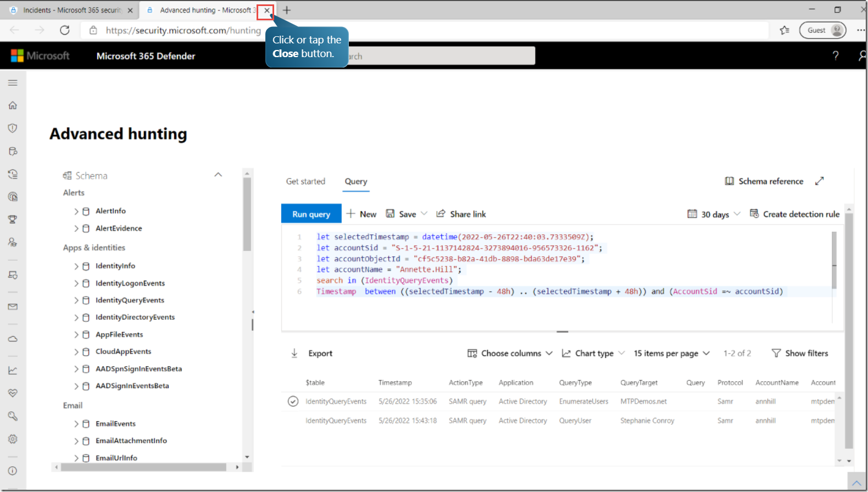Screen dimensions: 868x492
Task: Open Health heart icon in sidebar
Action: pos(13,393)
